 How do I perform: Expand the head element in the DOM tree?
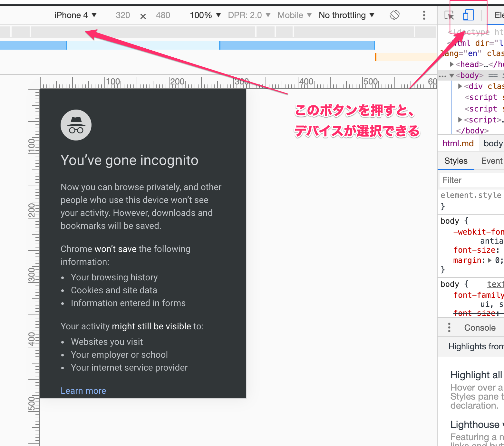pyautogui.click(x=451, y=64)
